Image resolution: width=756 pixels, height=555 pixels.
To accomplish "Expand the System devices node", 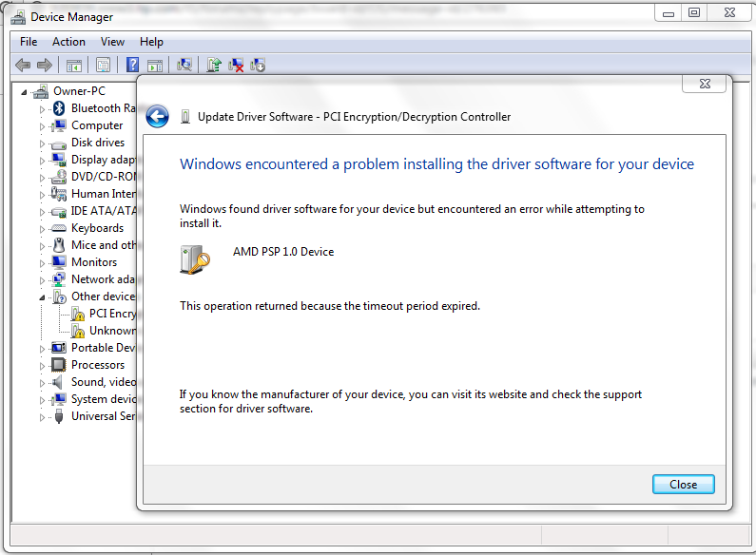I will (42, 400).
